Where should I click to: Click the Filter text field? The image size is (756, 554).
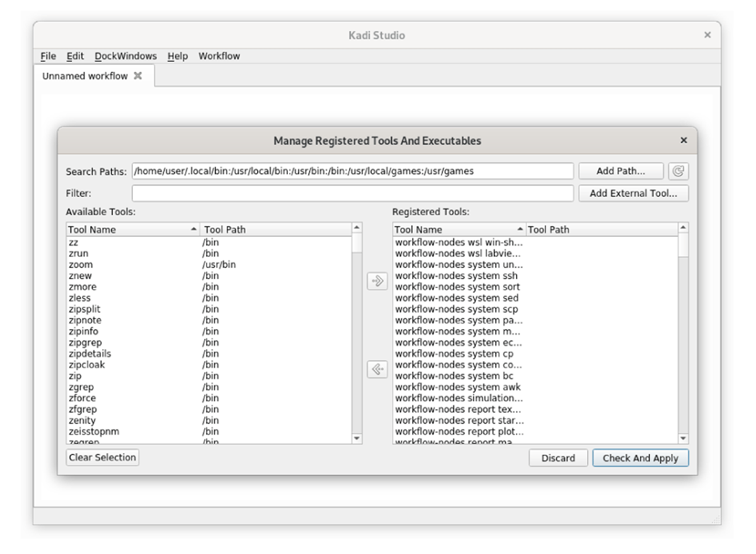[x=352, y=193]
